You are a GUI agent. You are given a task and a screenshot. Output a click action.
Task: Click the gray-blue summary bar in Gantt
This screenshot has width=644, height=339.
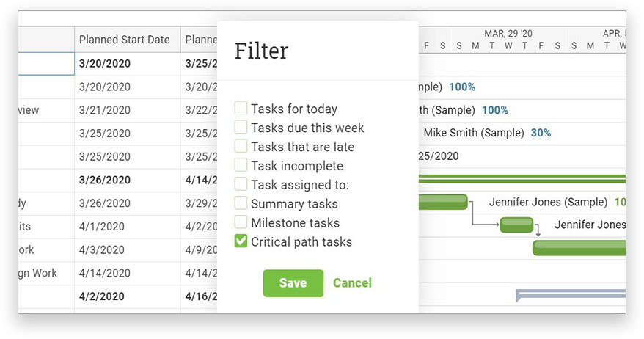(571, 294)
